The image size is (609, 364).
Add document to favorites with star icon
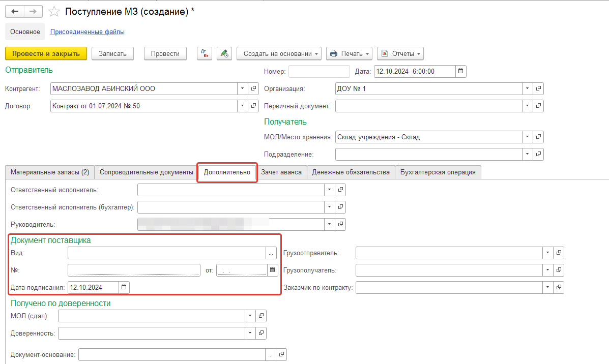53,11
